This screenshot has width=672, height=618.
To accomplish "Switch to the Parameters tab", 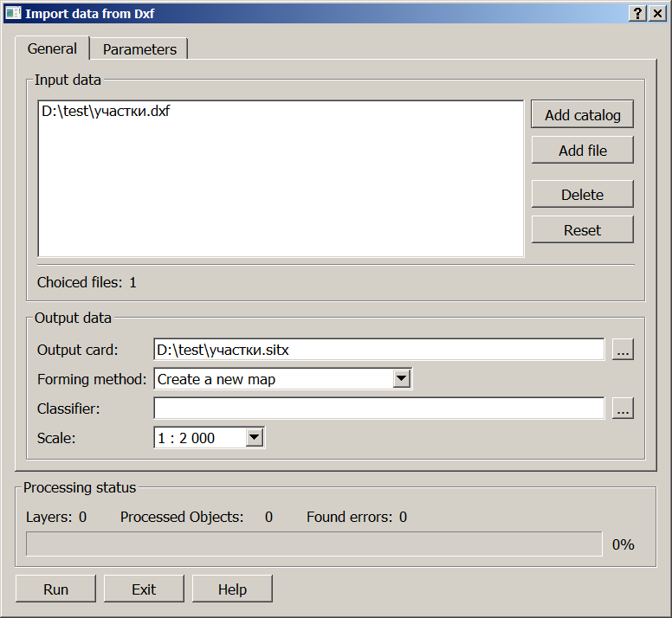I will (139, 49).
